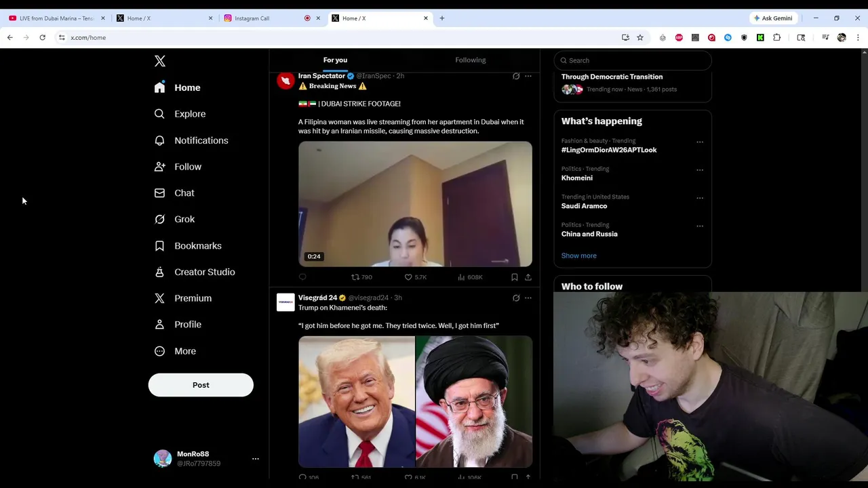Click MonRo88 profile avatar
Screen dimensions: 868x488
[x=163, y=459]
